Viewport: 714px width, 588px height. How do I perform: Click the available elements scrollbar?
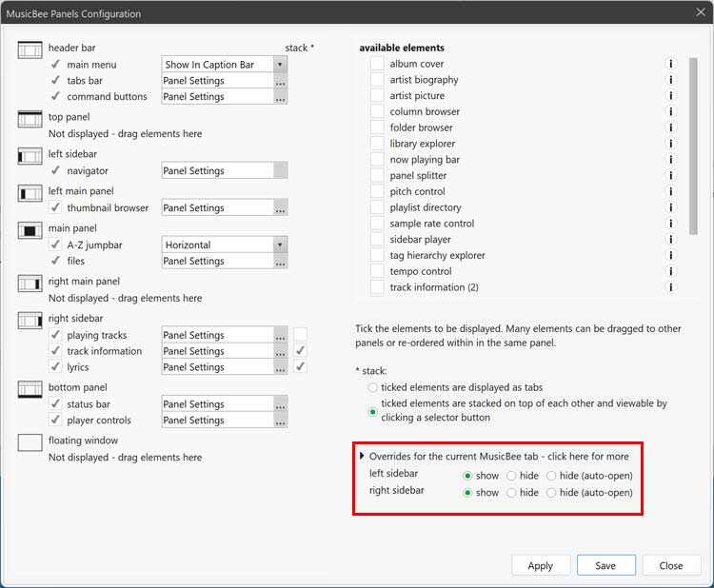[x=693, y=146]
